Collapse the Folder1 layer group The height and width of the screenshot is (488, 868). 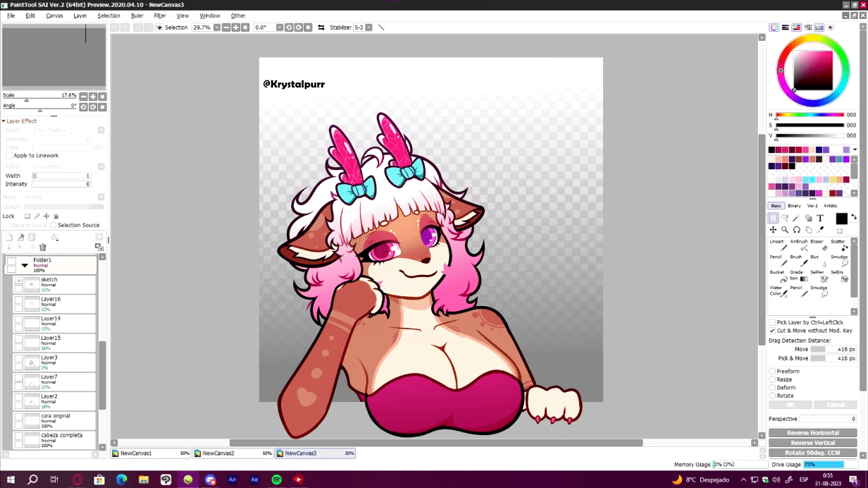[25, 265]
